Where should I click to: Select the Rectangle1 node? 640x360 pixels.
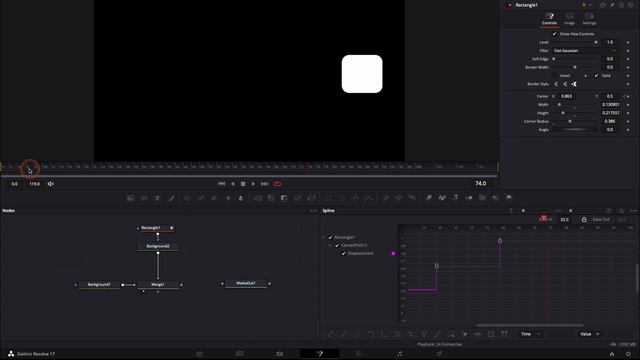tap(155, 228)
